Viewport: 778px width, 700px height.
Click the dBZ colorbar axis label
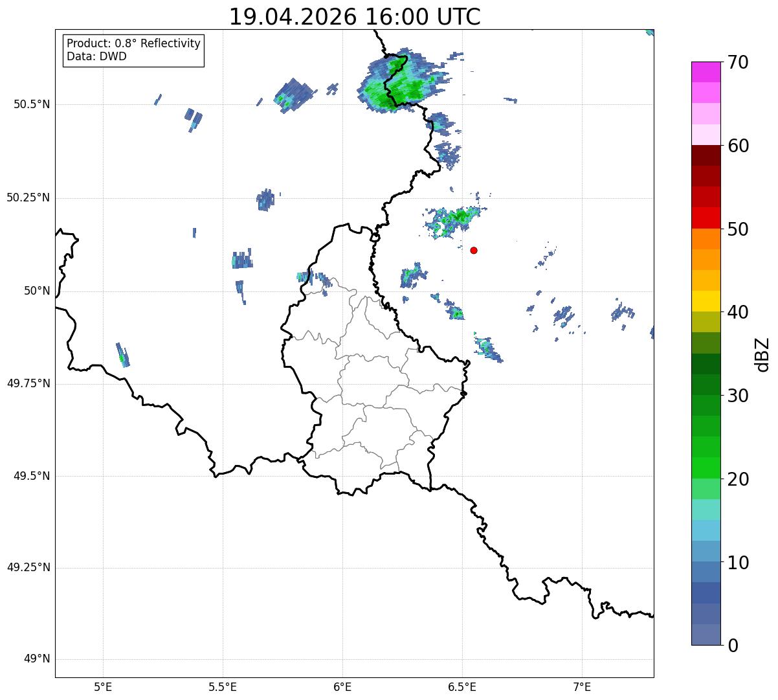[x=762, y=354]
